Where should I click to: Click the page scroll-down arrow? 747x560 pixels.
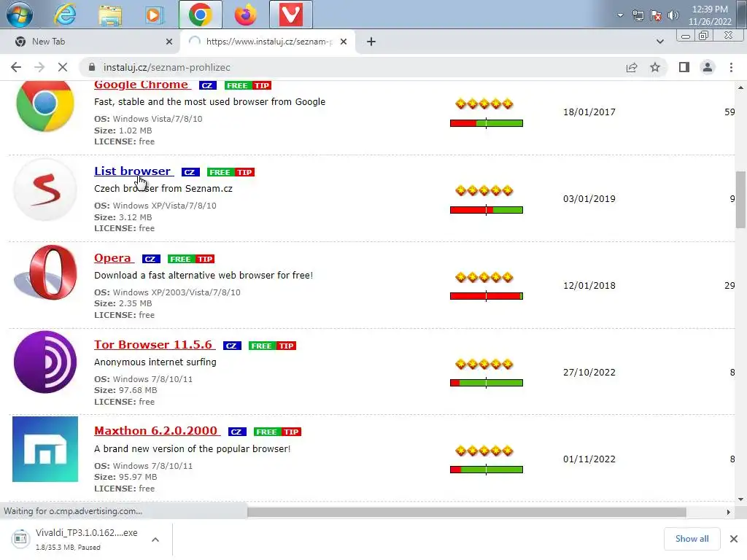tap(740, 499)
